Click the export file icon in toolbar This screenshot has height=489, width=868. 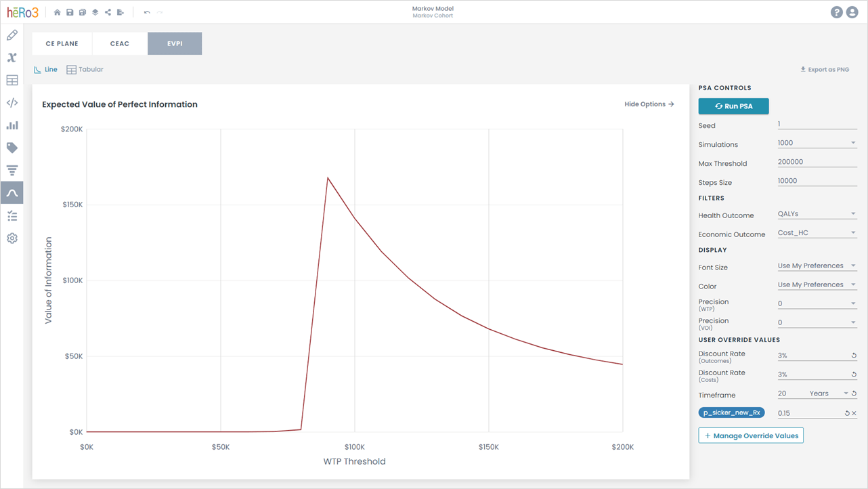(121, 12)
